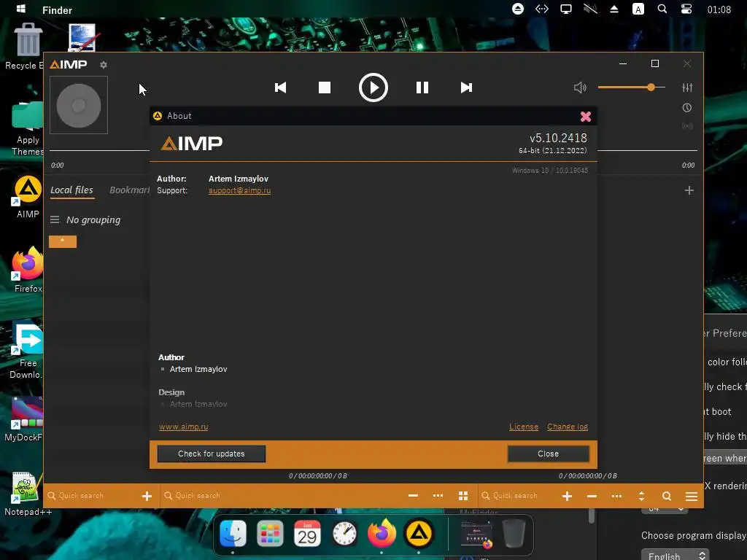
Task: Click the muted volume tray icon
Action: click(x=590, y=9)
